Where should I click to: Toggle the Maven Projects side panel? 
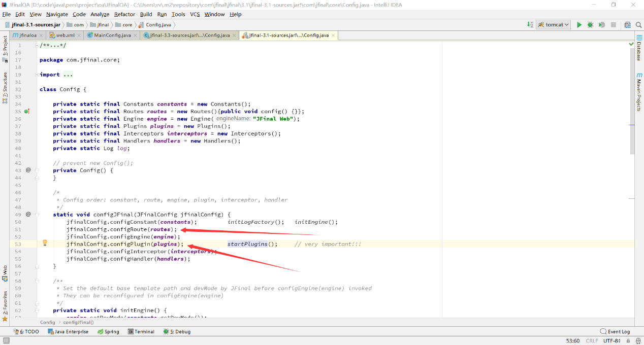(639, 92)
